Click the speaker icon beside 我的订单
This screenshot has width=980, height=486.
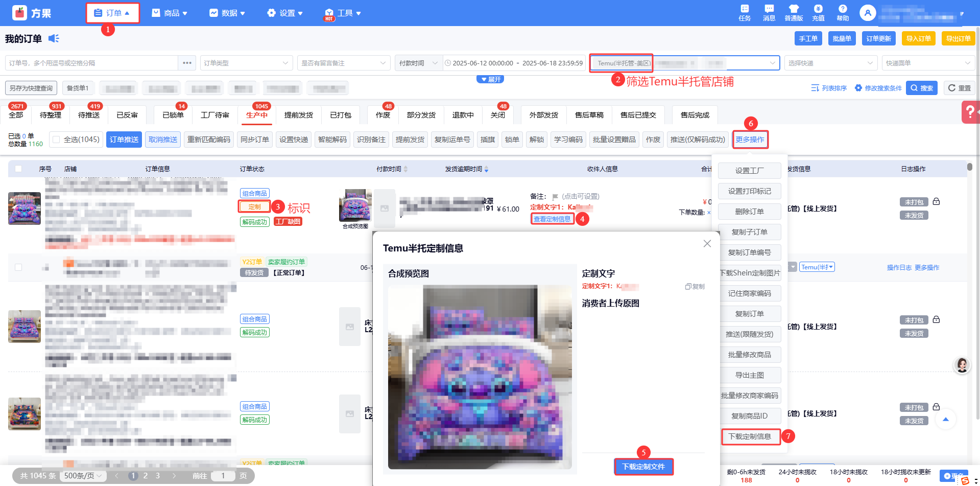point(54,38)
